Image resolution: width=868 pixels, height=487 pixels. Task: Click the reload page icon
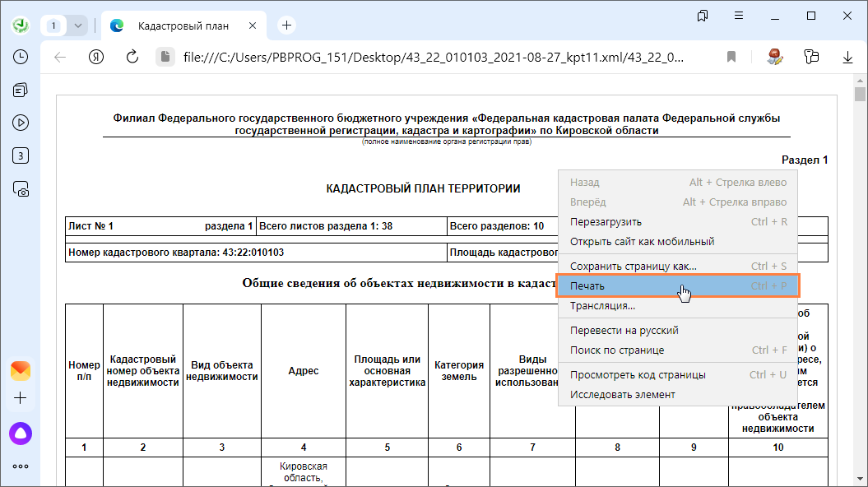click(132, 57)
